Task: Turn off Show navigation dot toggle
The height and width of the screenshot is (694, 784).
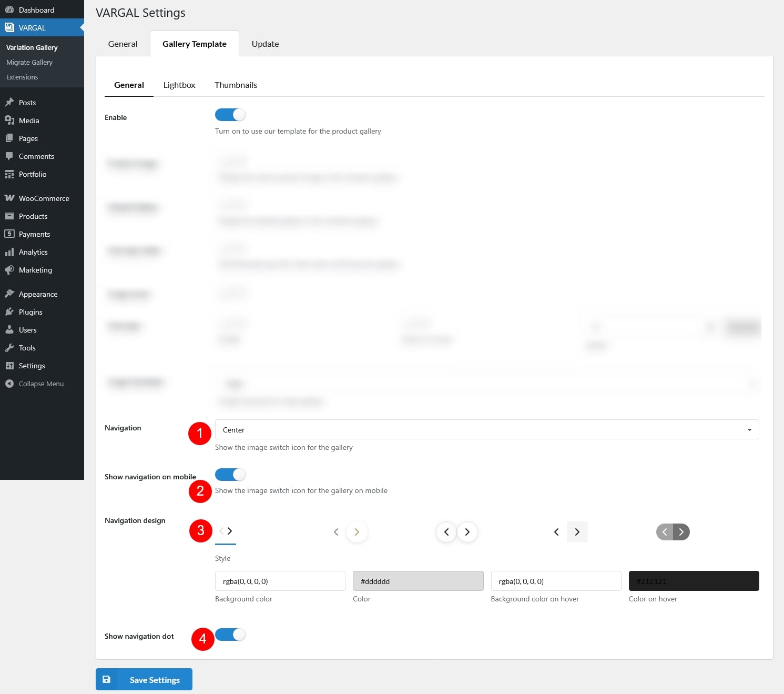Action: click(230, 635)
